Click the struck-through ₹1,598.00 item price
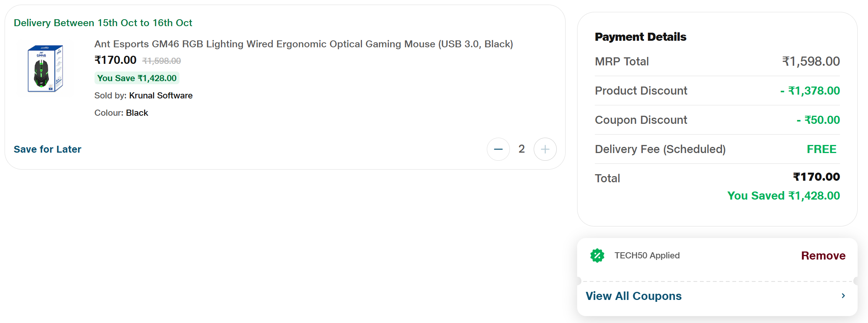The image size is (868, 323). coord(161,61)
